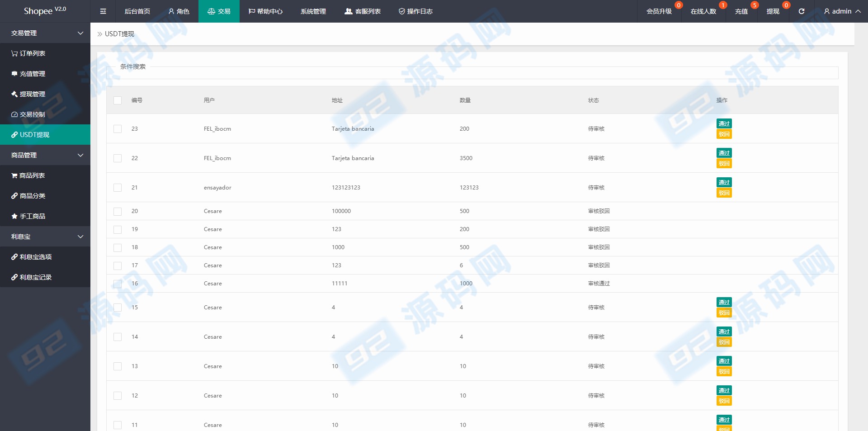Click the product category link icon

pyautogui.click(x=14, y=196)
